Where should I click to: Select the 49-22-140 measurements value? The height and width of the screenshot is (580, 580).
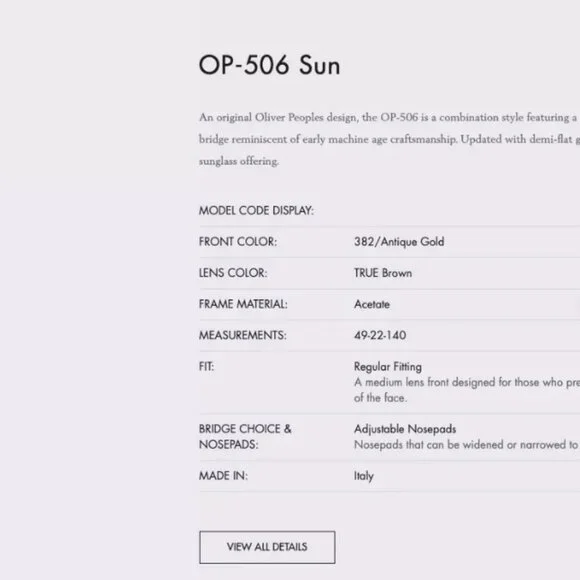380,335
